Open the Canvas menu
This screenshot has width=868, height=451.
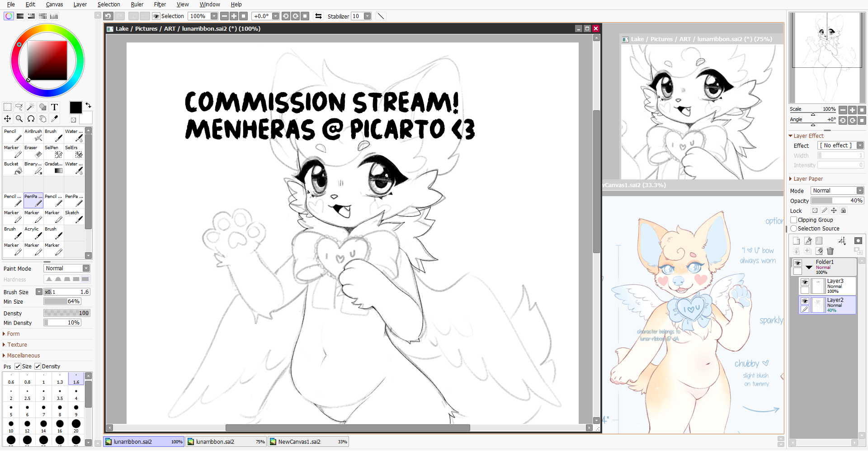[54, 5]
